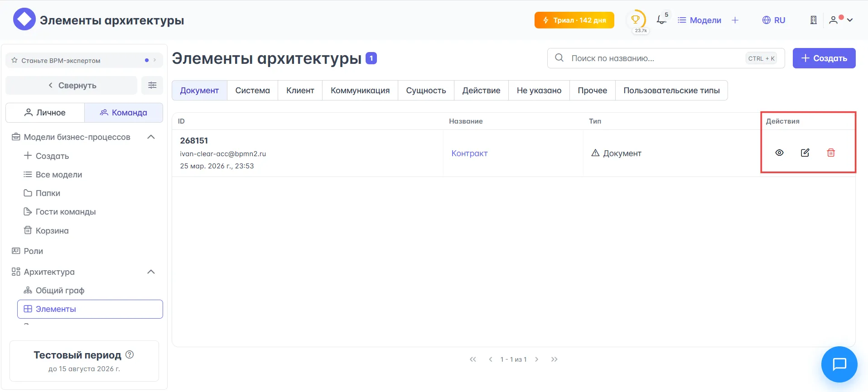Screen dimensions: 868x392
Task: Click the edit pencil icon for Контракт
Action: pyautogui.click(x=805, y=153)
